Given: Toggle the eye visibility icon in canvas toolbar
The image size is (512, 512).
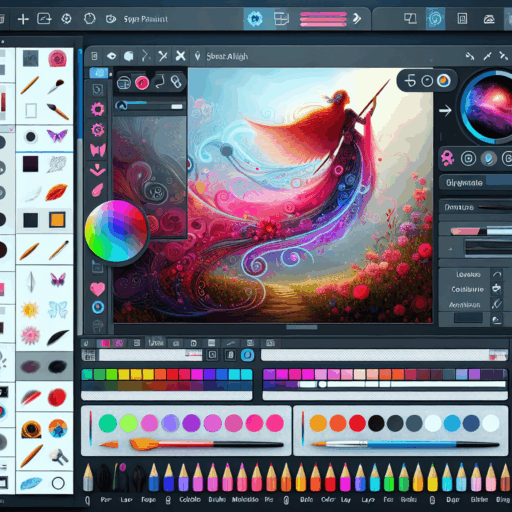Looking at the screenshot, I should [111, 56].
